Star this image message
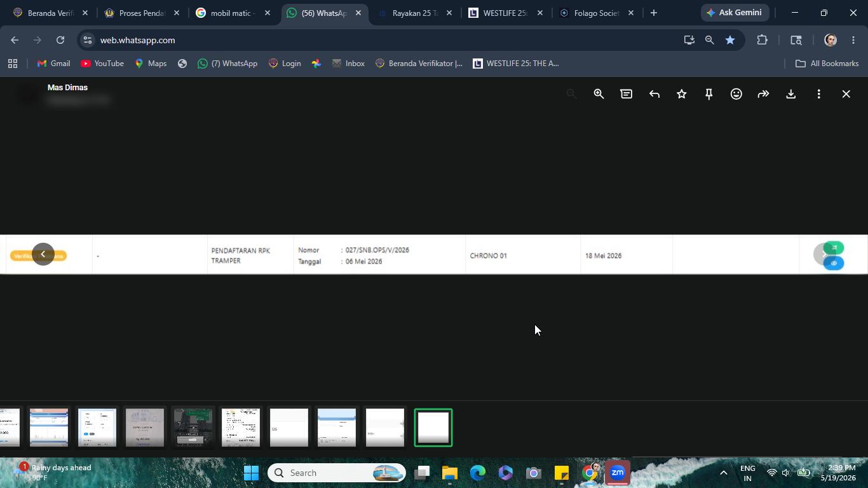This screenshot has height=488, width=868. pos(682,94)
